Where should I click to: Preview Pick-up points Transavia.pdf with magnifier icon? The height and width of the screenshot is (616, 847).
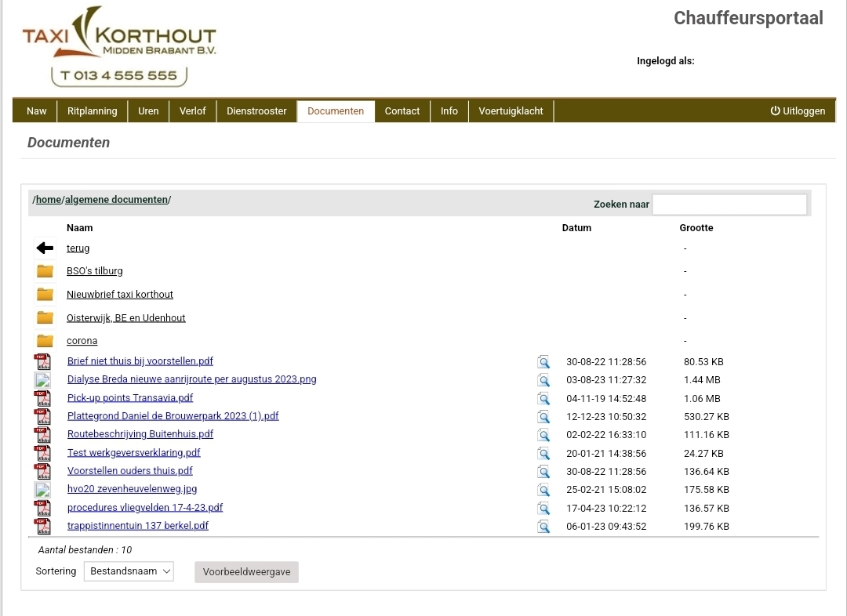(543, 399)
